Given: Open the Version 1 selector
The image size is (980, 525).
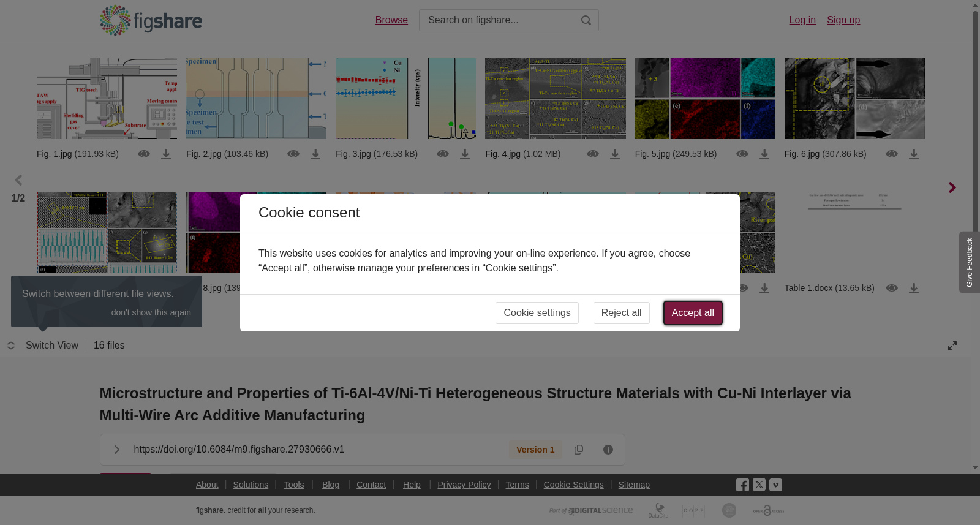Looking at the screenshot, I should pyautogui.click(x=535, y=450).
